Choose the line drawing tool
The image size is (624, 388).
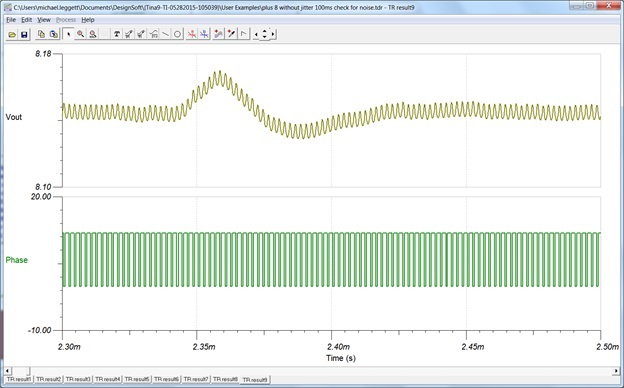pos(166,34)
